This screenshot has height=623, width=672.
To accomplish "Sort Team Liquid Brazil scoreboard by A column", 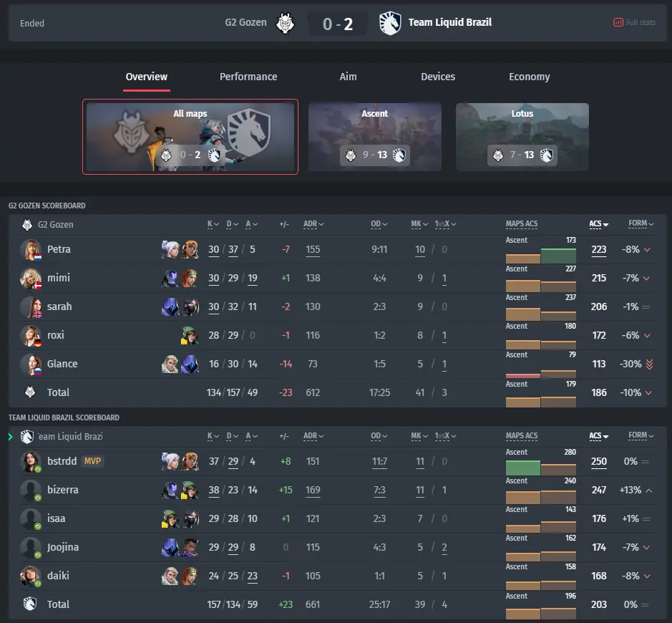I will pyautogui.click(x=252, y=436).
